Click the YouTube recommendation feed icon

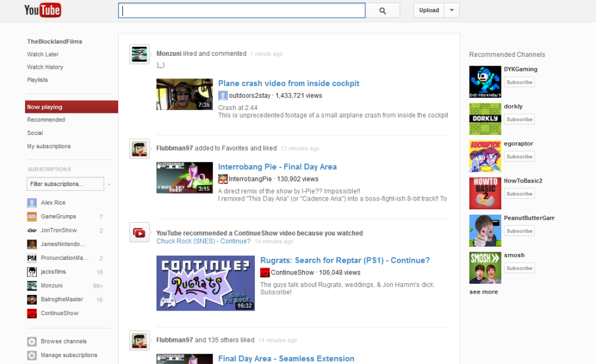click(139, 232)
